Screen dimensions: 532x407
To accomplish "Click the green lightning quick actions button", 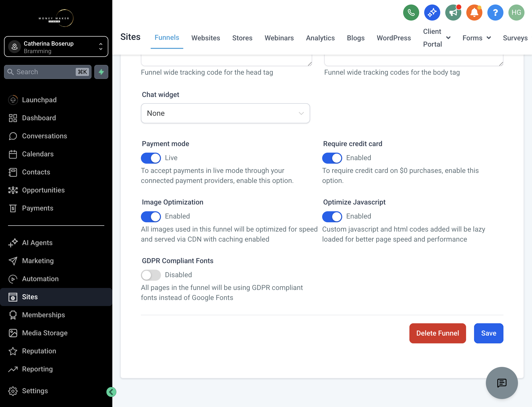I will tap(101, 72).
